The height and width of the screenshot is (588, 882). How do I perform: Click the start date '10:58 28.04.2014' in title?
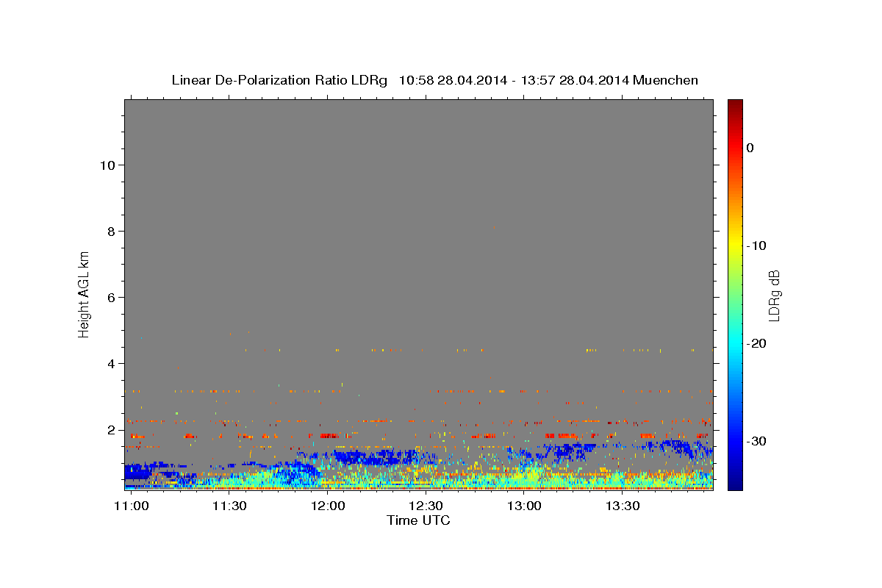pos(453,80)
